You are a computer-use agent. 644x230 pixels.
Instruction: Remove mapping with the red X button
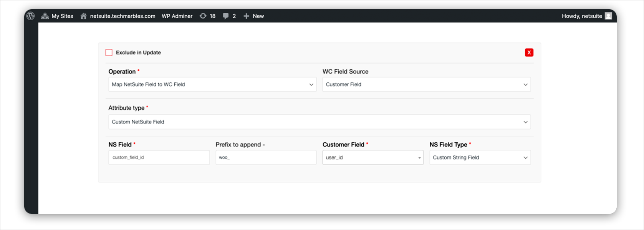coord(529,53)
